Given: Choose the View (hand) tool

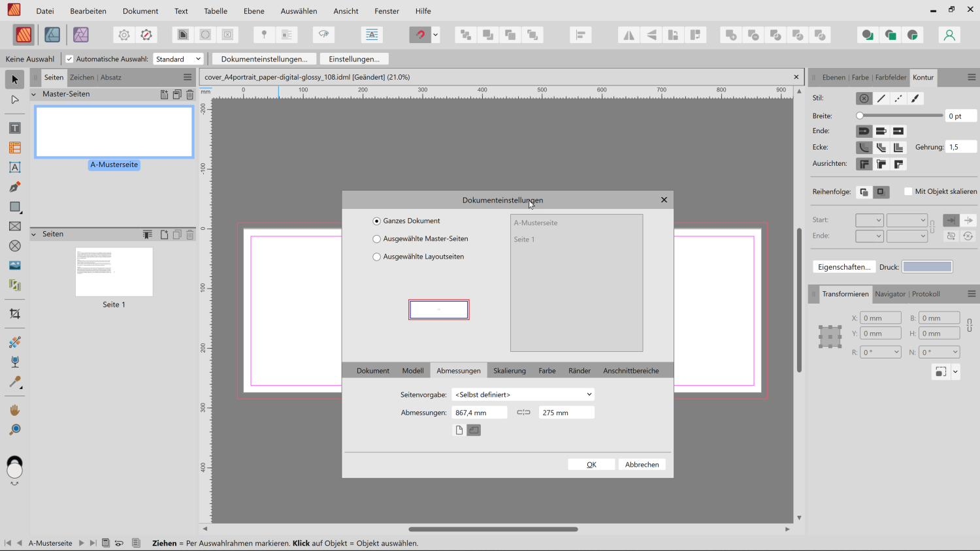Looking at the screenshot, I should pos(14,410).
